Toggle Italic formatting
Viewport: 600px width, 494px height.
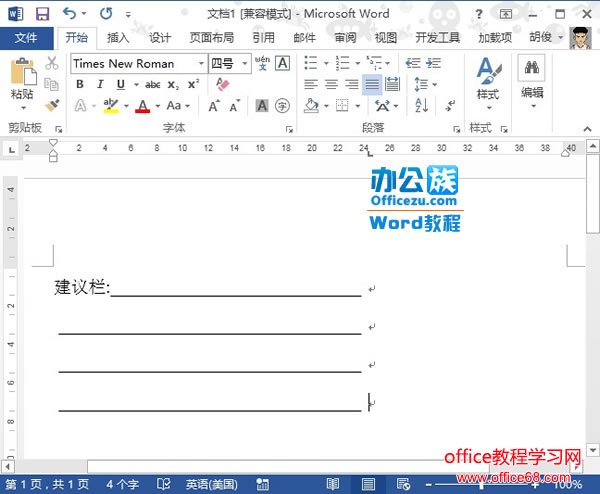[100, 84]
